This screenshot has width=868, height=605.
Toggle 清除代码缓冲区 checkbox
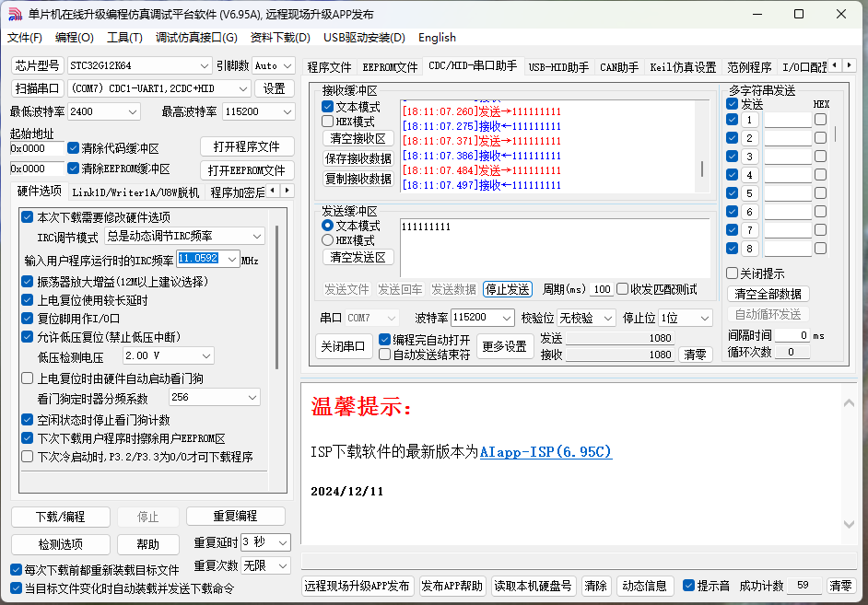pos(73,148)
